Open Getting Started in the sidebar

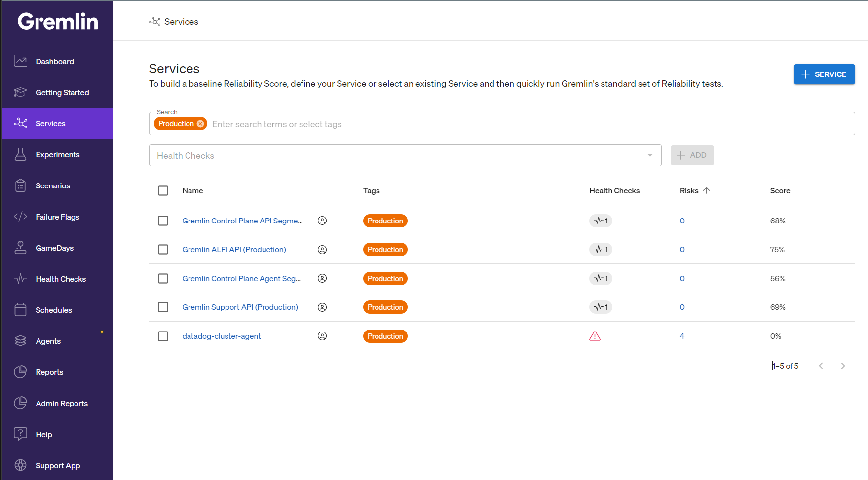click(58, 92)
